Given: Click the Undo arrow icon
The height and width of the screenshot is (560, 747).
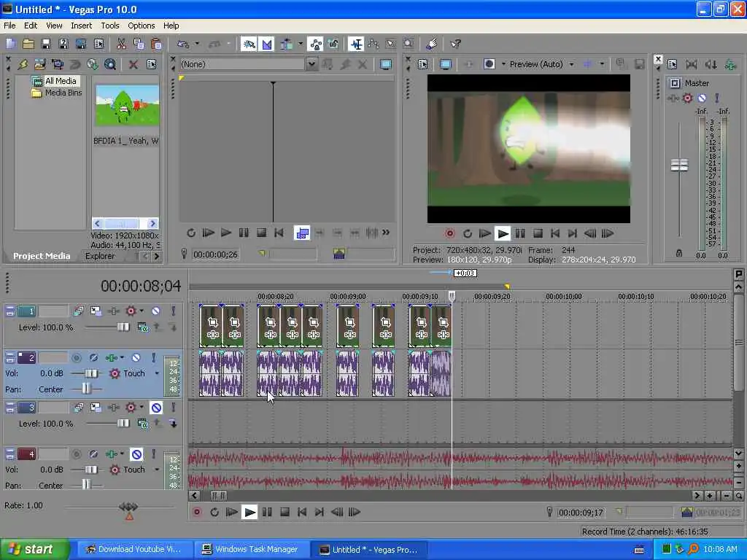Looking at the screenshot, I should (183, 44).
